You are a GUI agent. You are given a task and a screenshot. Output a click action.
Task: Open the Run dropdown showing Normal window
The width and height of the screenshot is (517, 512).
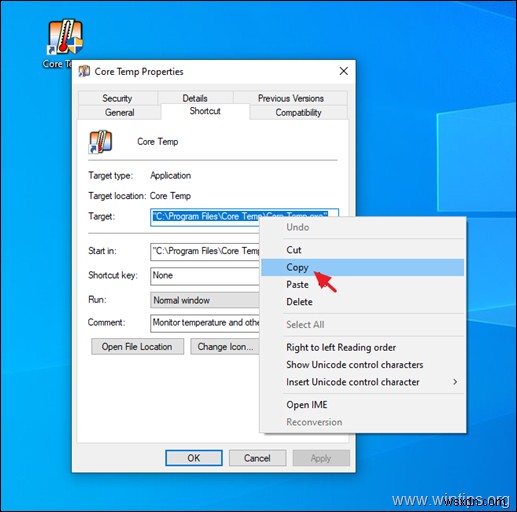pyautogui.click(x=205, y=300)
